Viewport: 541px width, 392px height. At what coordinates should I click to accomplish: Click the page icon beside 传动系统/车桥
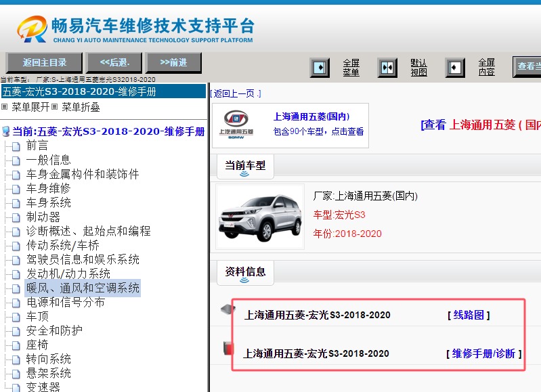[16, 246]
